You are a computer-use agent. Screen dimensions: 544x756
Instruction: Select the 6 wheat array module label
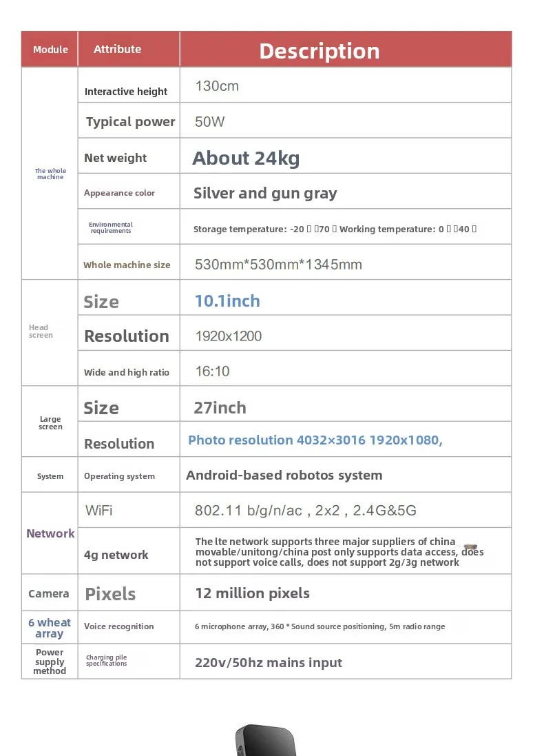[x=50, y=628]
